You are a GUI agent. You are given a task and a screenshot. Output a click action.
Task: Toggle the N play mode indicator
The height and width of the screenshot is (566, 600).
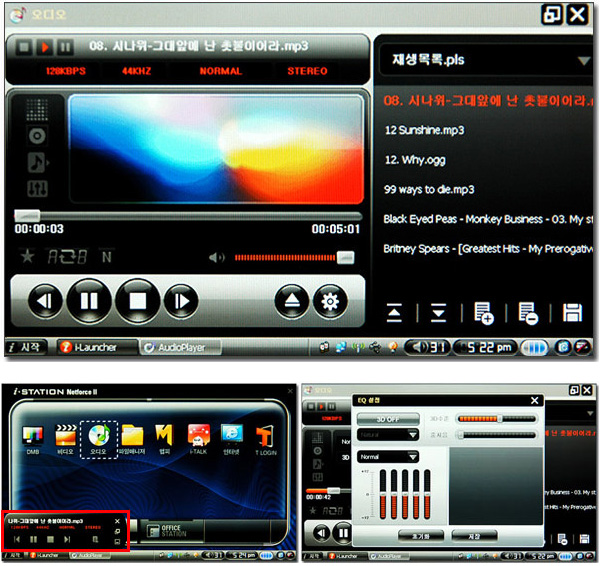click(x=107, y=257)
